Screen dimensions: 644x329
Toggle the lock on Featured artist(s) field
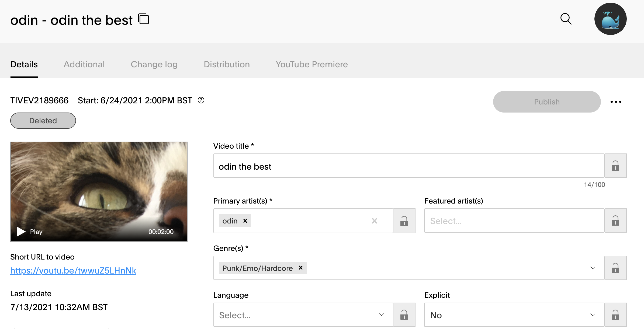click(615, 220)
